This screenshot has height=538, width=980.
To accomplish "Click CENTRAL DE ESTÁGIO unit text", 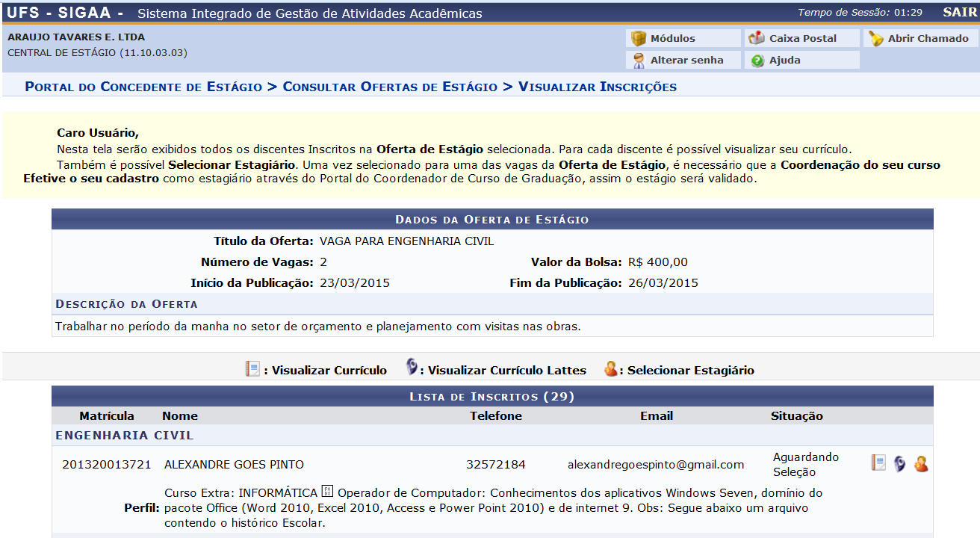I will point(97,53).
